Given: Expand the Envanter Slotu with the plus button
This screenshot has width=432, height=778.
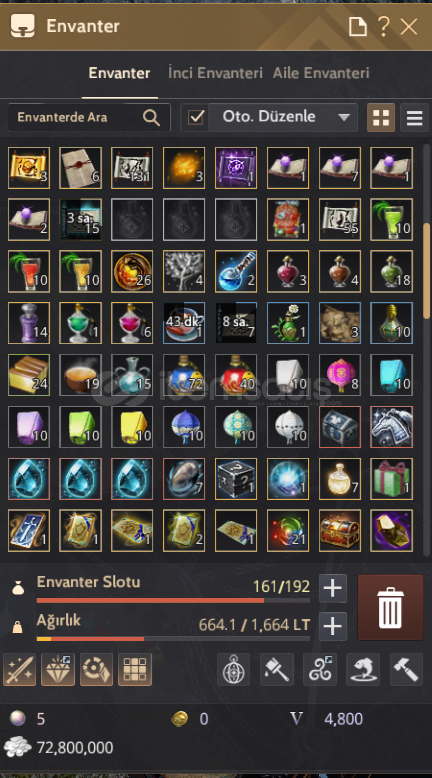Looking at the screenshot, I should (332, 588).
